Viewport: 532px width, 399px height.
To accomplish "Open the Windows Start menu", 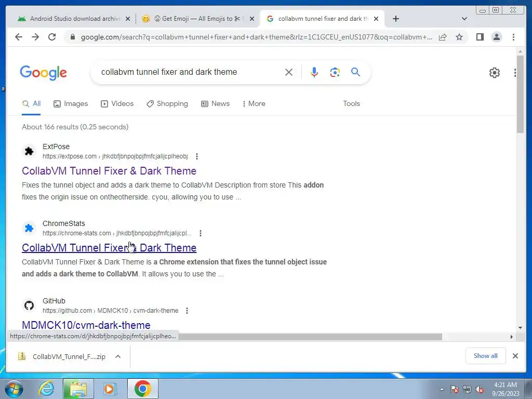I will [14, 389].
